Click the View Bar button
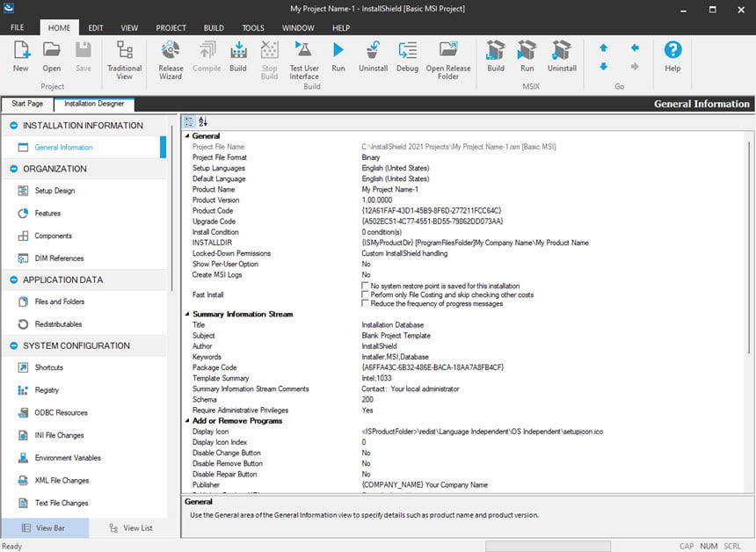756x552 pixels. coord(45,528)
